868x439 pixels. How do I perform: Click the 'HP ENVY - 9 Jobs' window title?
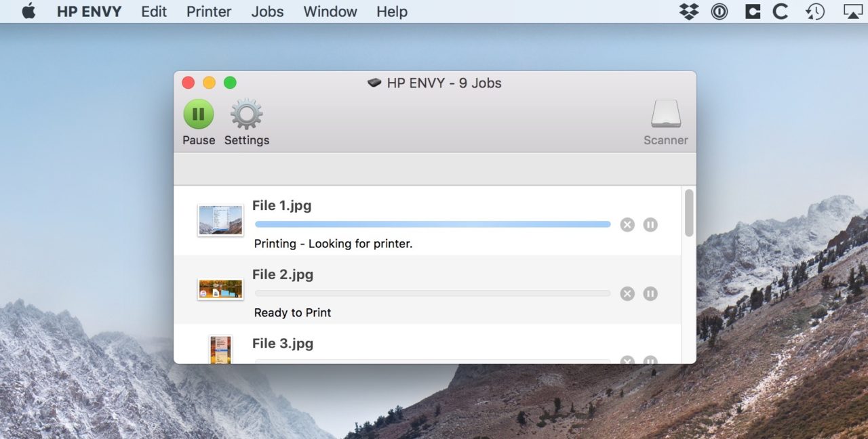pos(444,83)
